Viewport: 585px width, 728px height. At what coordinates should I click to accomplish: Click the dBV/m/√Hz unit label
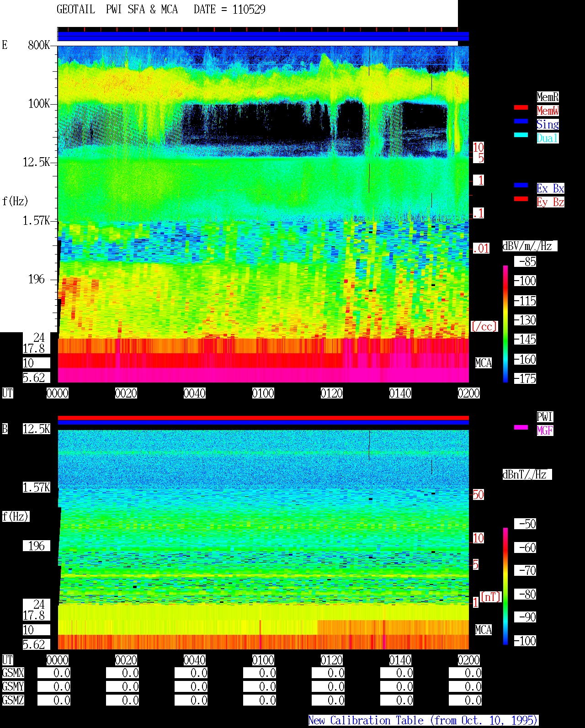pyautogui.click(x=530, y=246)
